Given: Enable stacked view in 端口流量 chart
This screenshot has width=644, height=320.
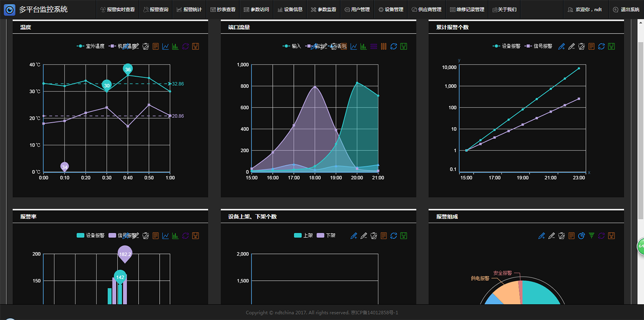Looking at the screenshot, I should pyautogui.click(x=373, y=46).
